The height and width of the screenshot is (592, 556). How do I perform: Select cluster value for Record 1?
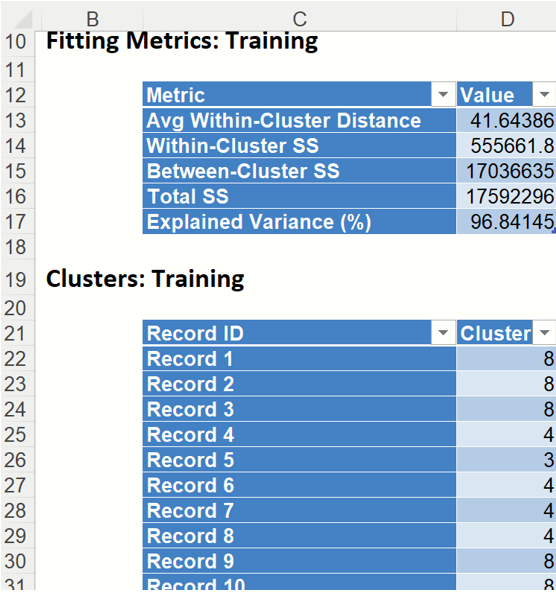pyautogui.click(x=506, y=358)
